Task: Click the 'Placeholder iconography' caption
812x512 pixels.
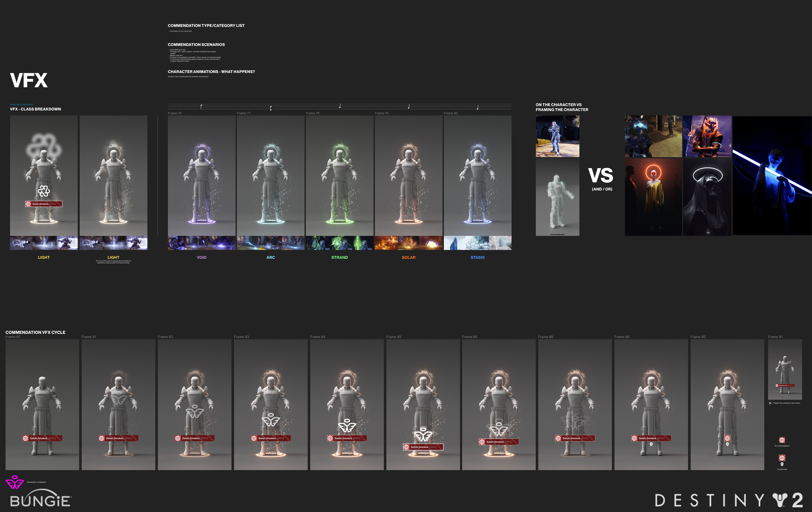Action: point(36,482)
